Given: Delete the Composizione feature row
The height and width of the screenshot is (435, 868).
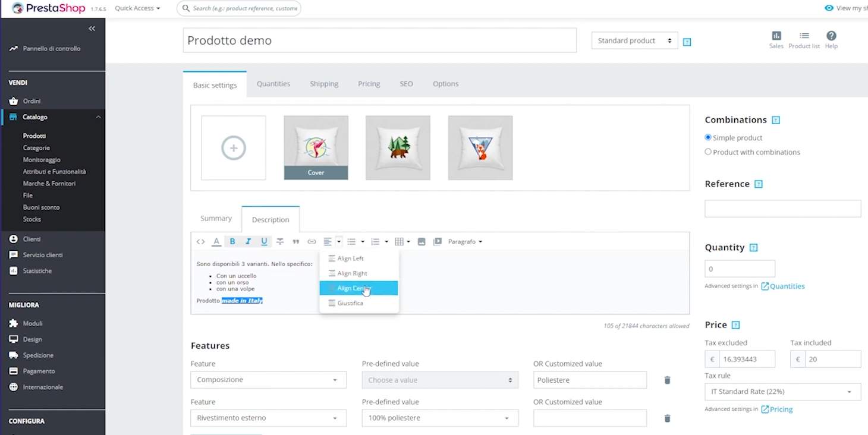Looking at the screenshot, I should pos(667,380).
